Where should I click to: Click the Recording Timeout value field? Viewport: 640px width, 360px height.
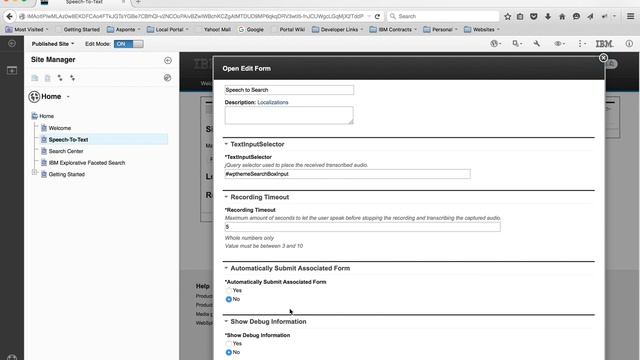[x=362, y=227]
